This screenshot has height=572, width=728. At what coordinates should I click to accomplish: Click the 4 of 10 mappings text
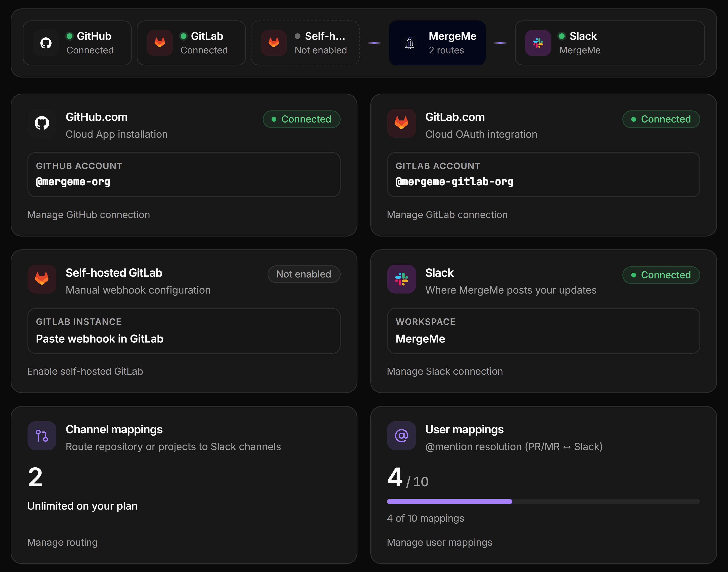pyautogui.click(x=426, y=518)
